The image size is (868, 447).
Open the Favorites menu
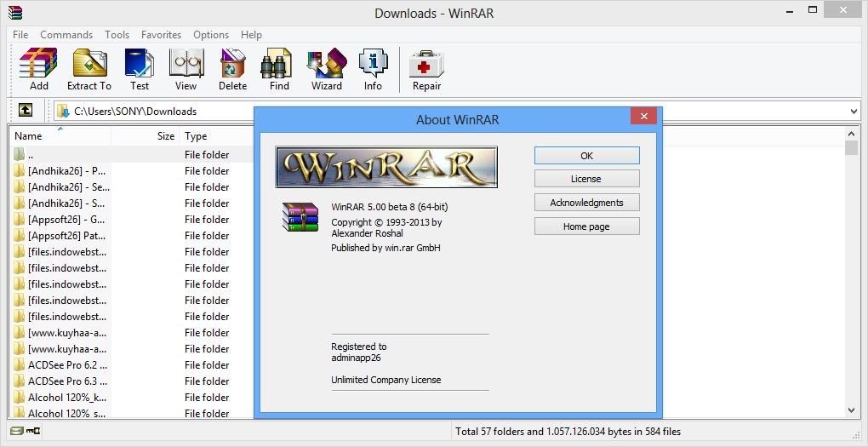(161, 34)
